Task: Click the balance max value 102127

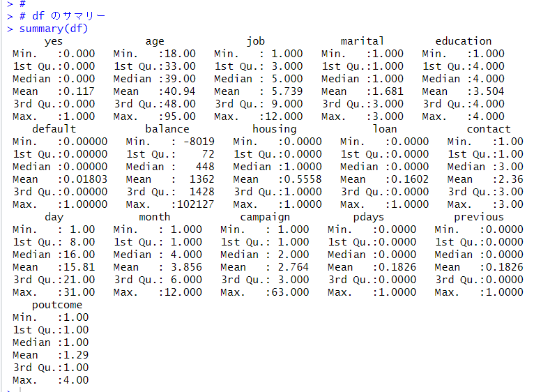Action: [196, 204]
